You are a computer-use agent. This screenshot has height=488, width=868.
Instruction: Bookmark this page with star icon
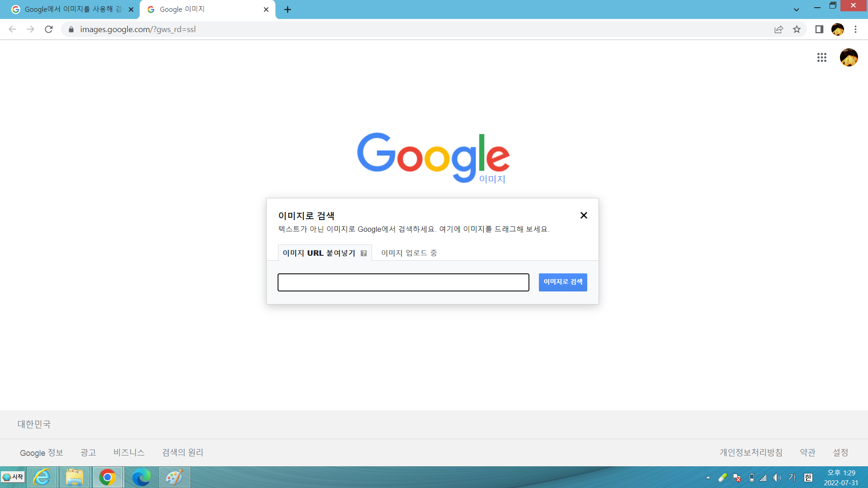point(797,29)
